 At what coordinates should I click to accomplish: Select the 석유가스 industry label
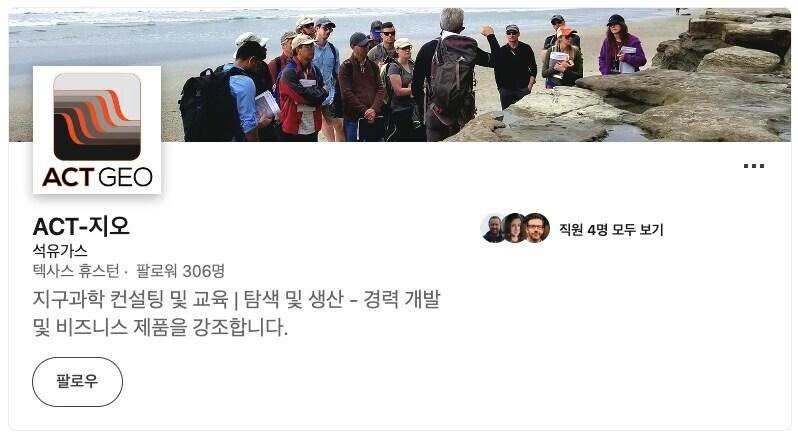point(60,251)
